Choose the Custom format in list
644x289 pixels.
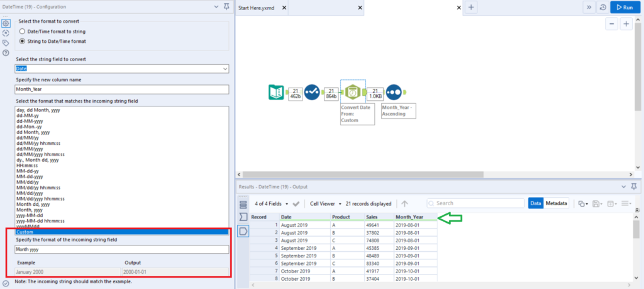121,232
